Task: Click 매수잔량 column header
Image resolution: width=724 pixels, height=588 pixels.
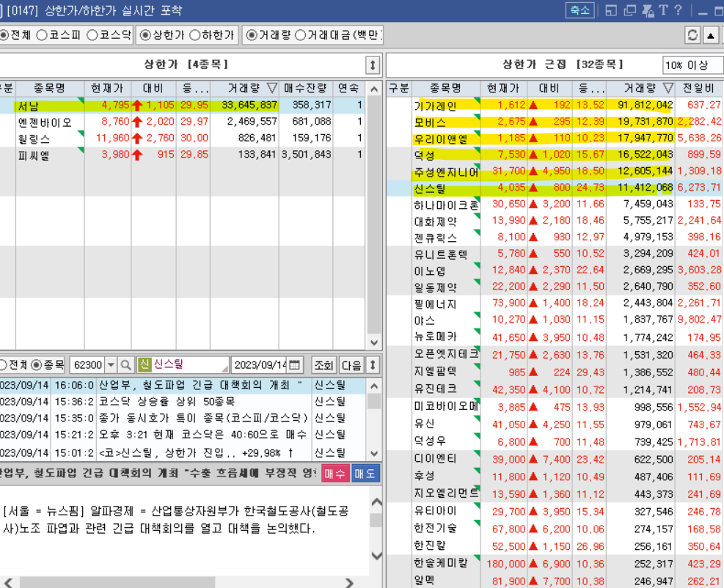Action: click(306, 88)
